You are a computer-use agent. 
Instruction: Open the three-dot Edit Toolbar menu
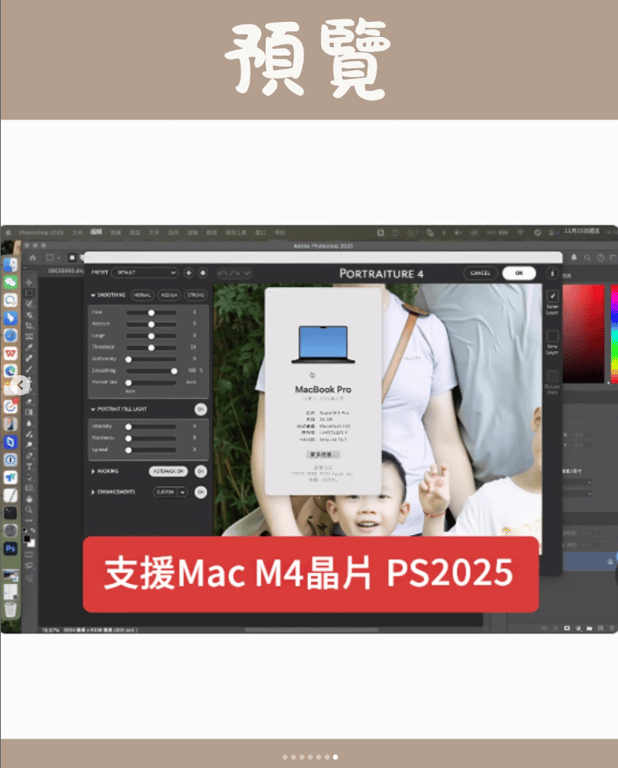pos(29,520)
